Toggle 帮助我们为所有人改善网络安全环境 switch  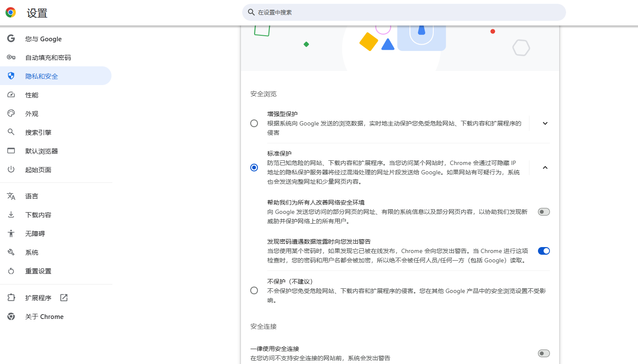544,212
